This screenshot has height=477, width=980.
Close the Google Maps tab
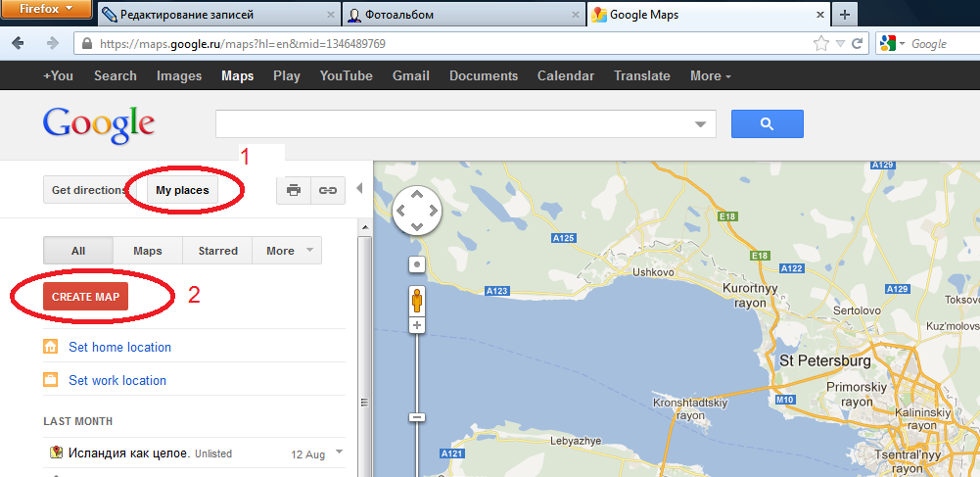tap(820, 15)
